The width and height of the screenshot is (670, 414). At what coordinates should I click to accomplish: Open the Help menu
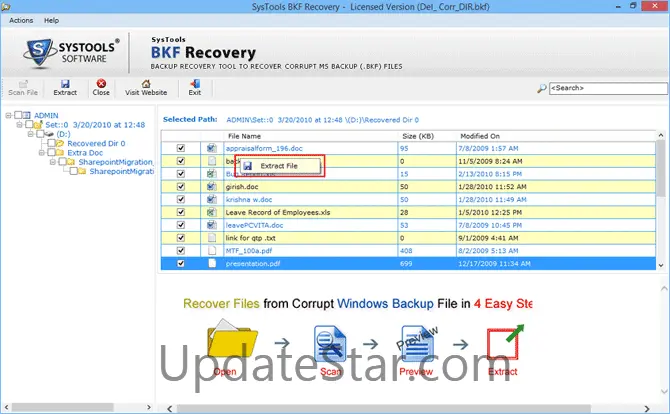pyautogui.click(x=51, y=20)
